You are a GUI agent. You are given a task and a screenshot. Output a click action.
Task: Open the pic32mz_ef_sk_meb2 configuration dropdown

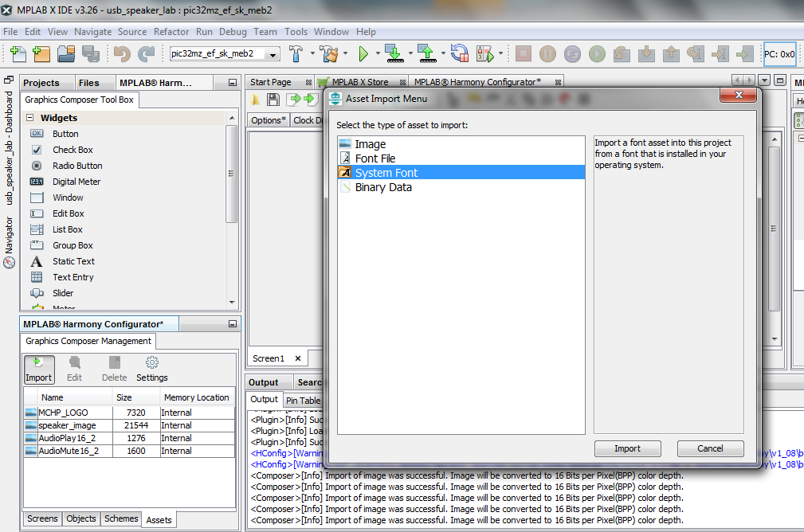point(225,54)
